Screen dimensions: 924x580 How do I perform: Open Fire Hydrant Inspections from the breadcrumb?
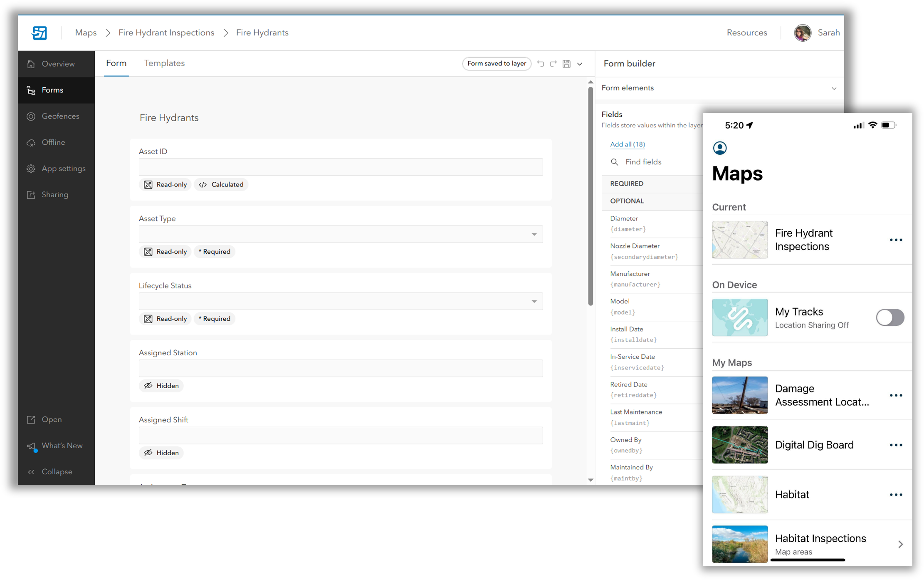coord(166,32)
